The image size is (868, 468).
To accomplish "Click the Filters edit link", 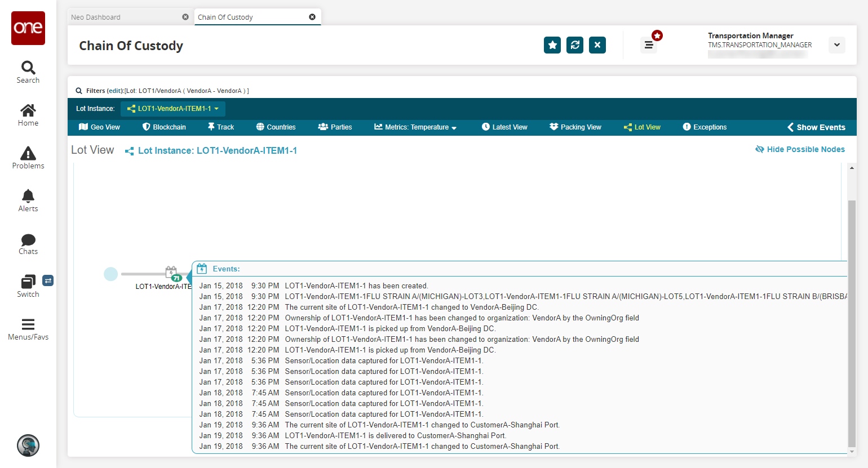I will click(x=115, y=91).
